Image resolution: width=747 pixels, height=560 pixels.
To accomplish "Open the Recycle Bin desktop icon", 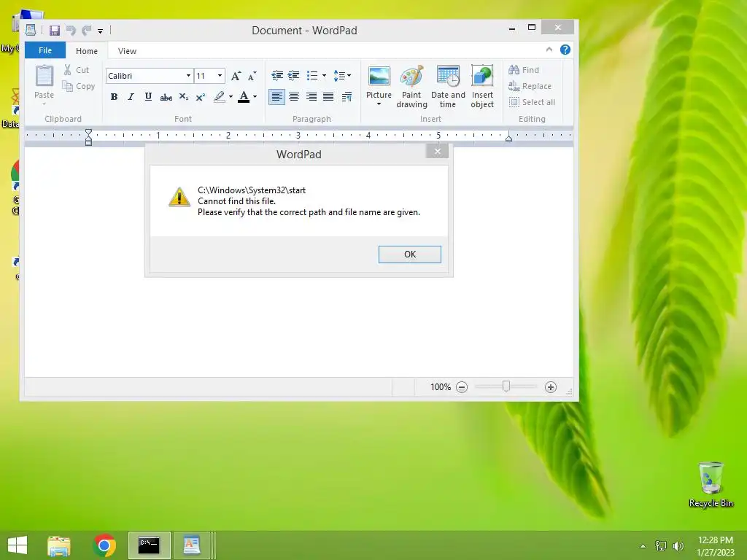I will 711,485.
